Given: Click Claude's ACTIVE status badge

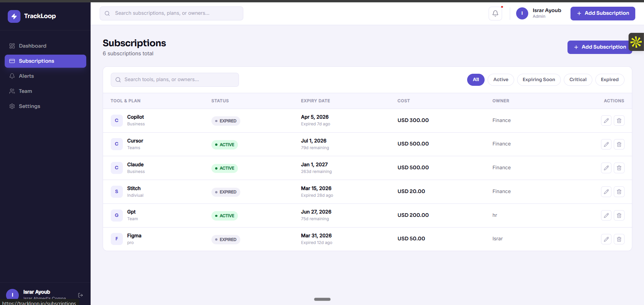Looking at the screenshot, I should tap(225, 168).
